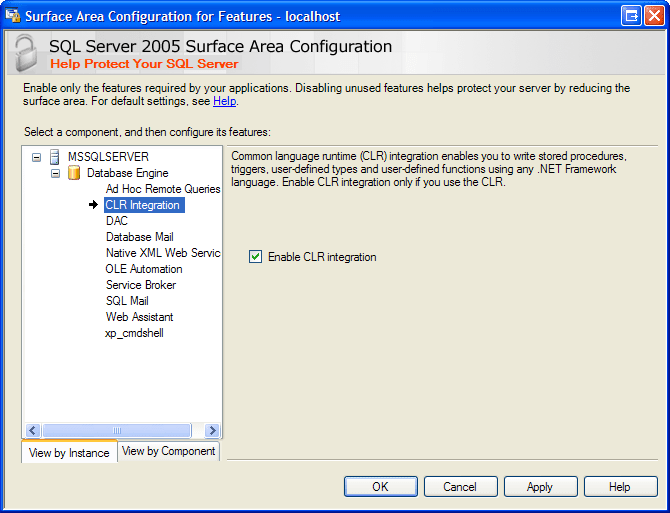
Task: Click the horizontal scrollbar thumb
Action: (x=116, y=430)
